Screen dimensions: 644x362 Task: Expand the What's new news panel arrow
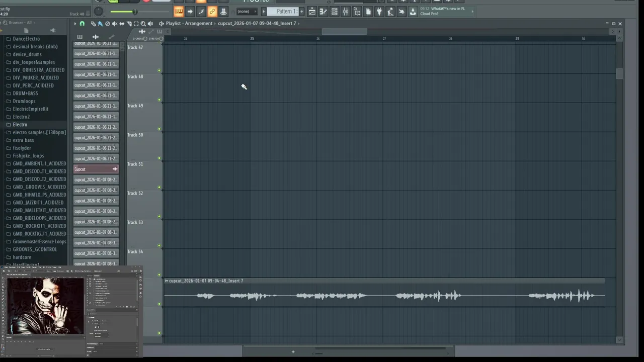pos(473,11)
